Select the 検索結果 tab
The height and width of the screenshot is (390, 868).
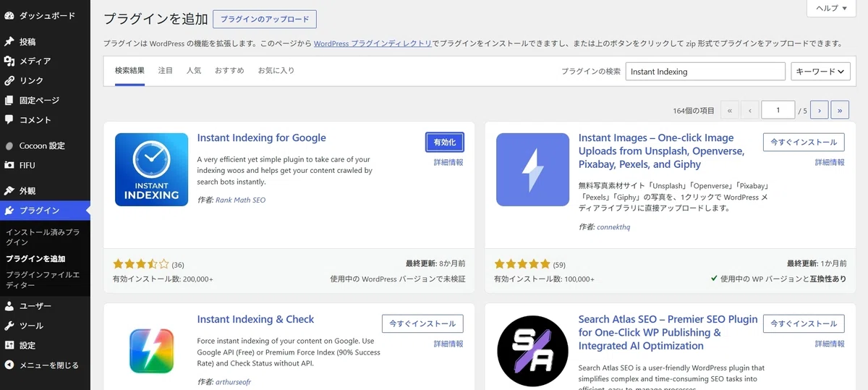tap(130, 71)
